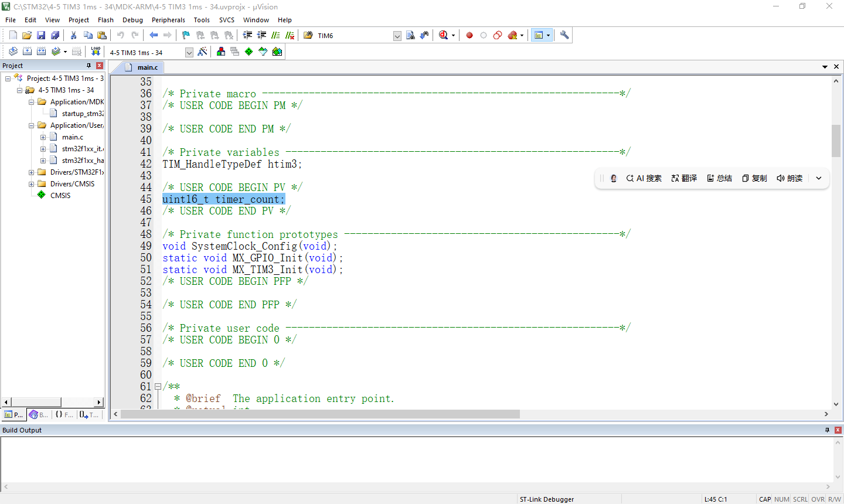This screenshot has width=844, height=504.
Task: Toggle auto-hide pin on Project panel
Action: [x=89, y=66]
